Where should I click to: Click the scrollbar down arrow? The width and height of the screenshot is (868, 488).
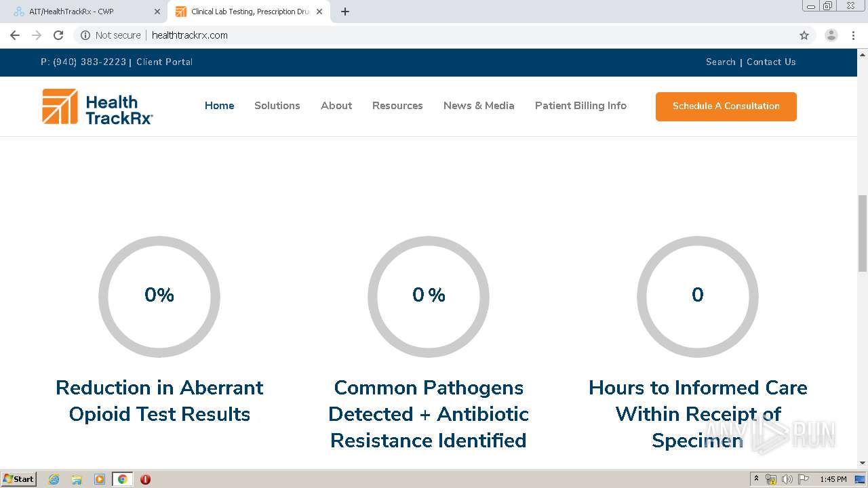pyautogui.click(x=863, y=463)
